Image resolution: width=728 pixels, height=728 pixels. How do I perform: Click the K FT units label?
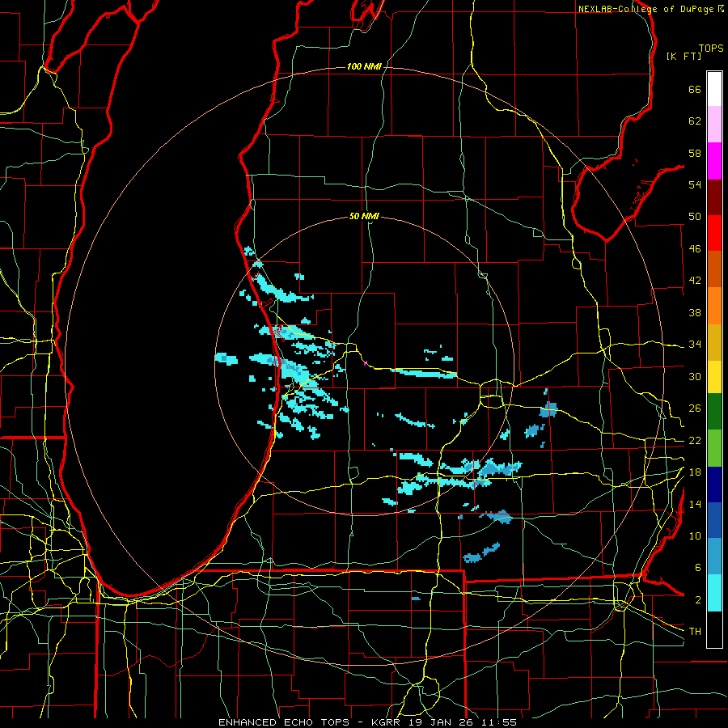click(x=684, y=56)
